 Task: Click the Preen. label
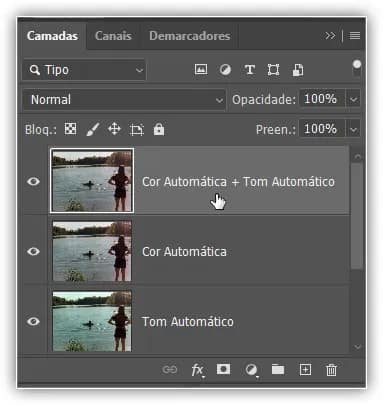coord(276,129)
